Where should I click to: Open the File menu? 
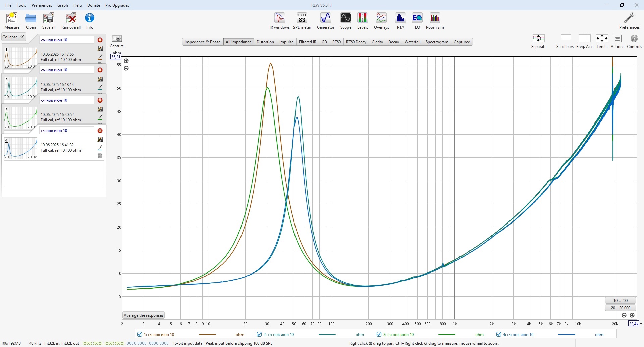[8, 5]
